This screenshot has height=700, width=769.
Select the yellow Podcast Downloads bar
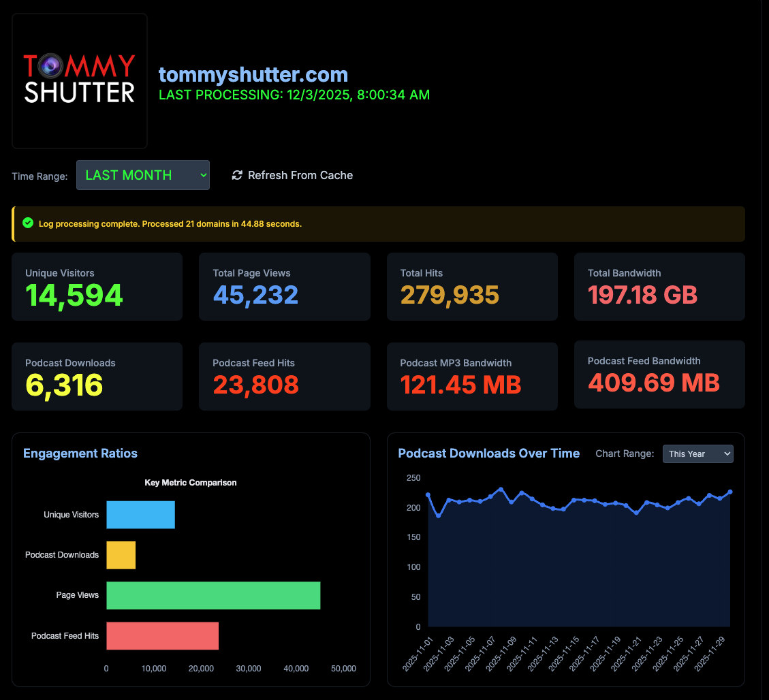coord(121,555)
